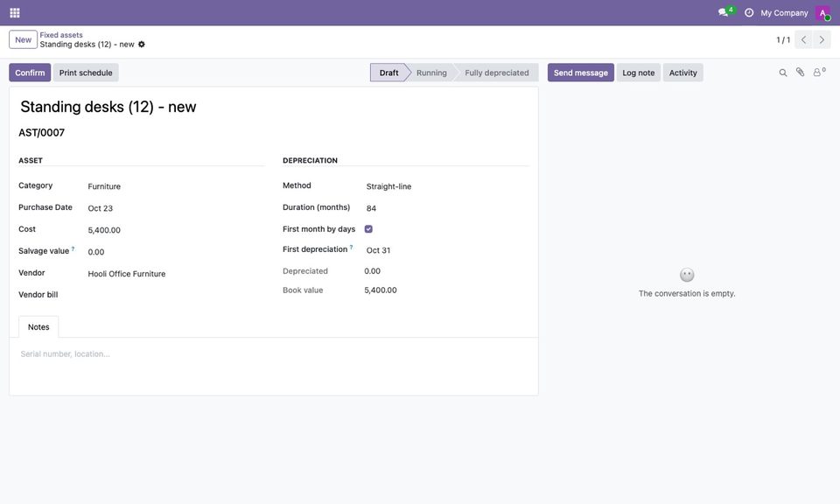Viewport: 840px width, 504px height.
Task: Click the First depreciation date field
Action: 446,250
